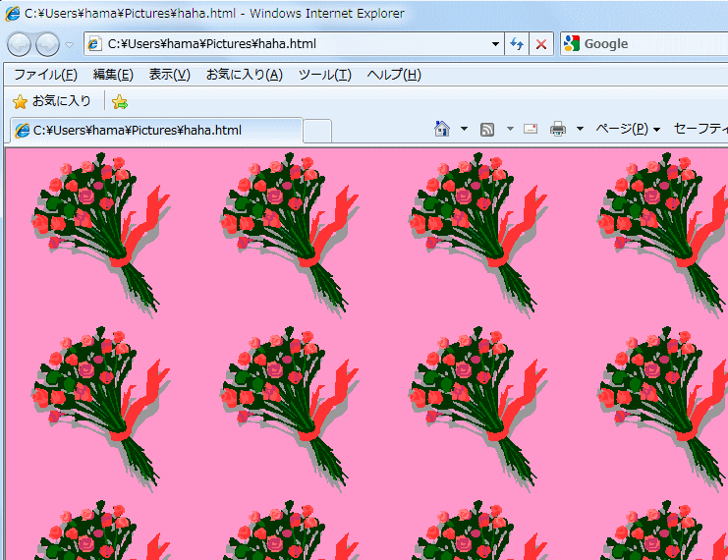The height and width of the screenshot is (560, 728).
Task: Open the 表示(V) menu
Action: [x=169, y=75]
